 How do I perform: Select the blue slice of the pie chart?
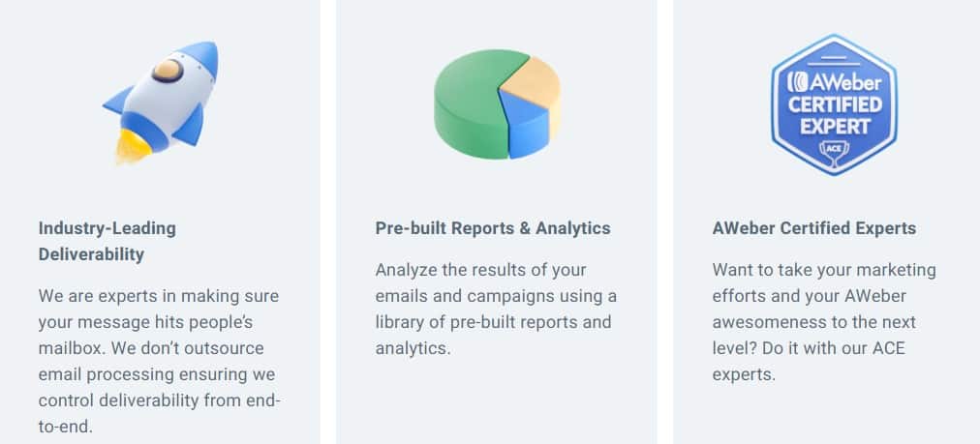coord(527,126)
